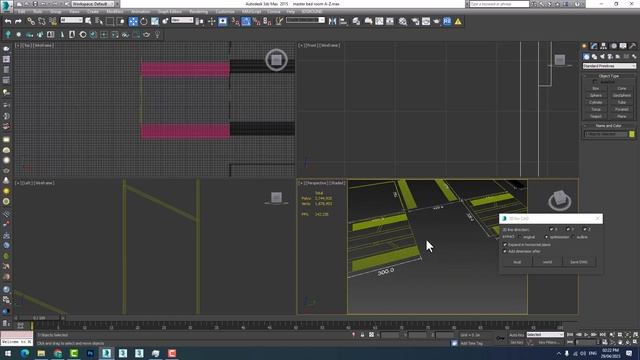Open the Render Setup dialog
640x360 pixels.
(x=415, y=21)
